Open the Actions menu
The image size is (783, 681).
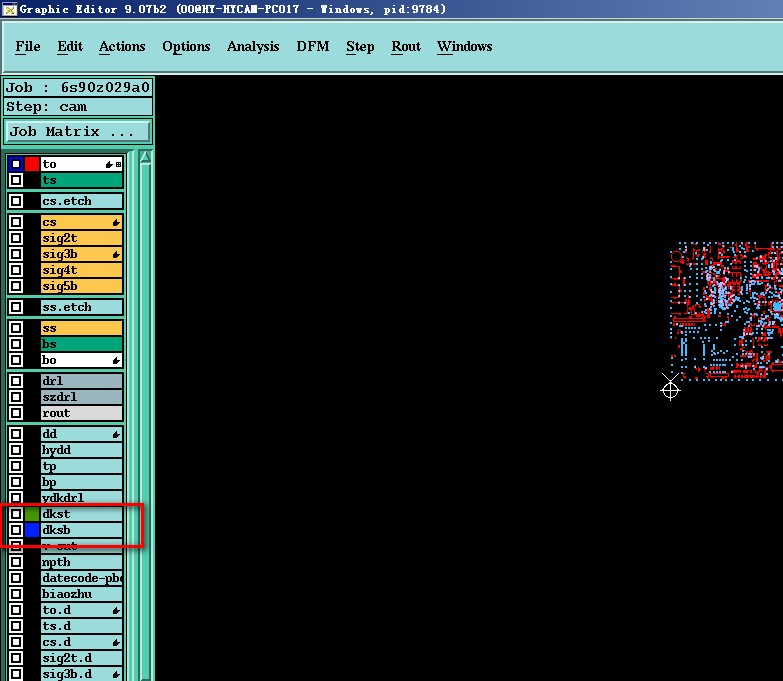122,46
